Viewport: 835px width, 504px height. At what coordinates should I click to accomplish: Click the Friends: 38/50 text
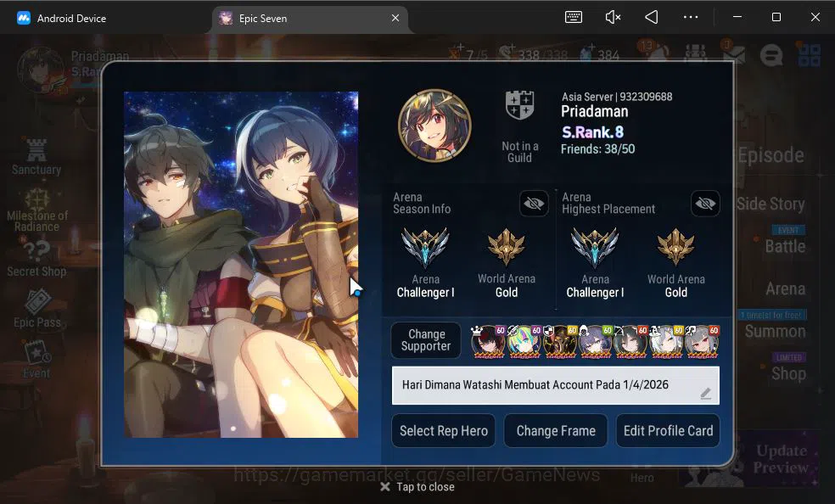pyautogui.click(x=597, y=149)
